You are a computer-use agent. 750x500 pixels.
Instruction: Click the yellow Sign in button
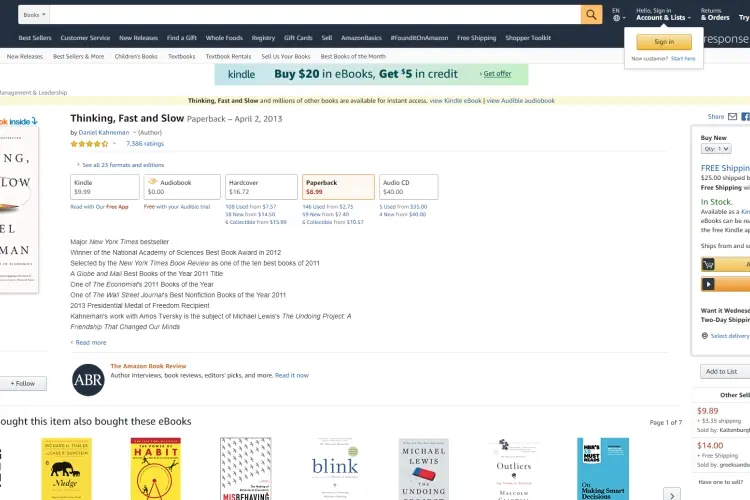[x=664, y=42]
